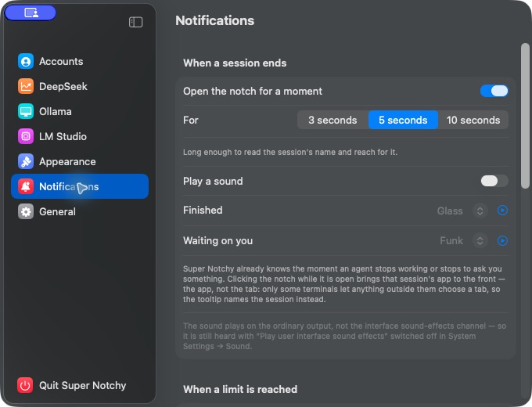Click the General gear icon
Viewport: 532px width, 407px height.
[26, 211]
